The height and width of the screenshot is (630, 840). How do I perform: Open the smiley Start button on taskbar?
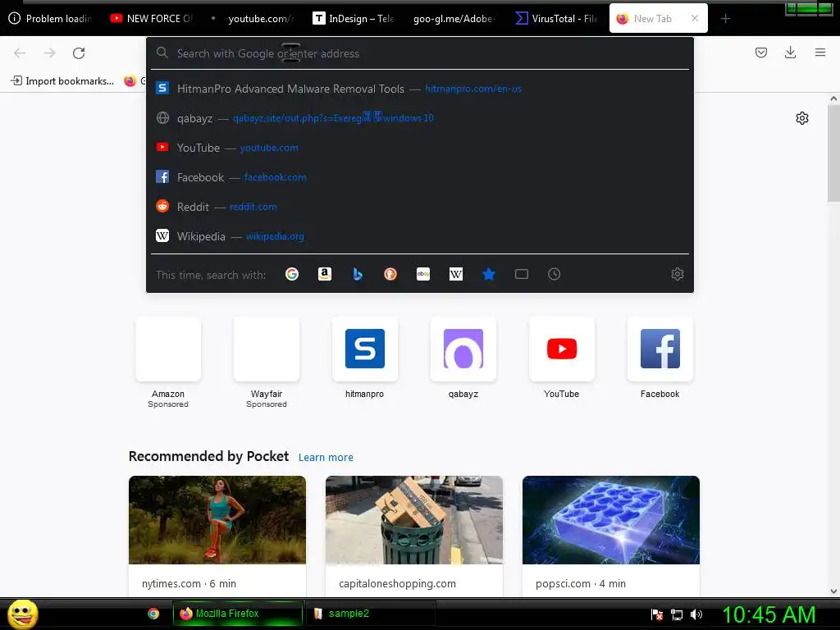point(22,614)
